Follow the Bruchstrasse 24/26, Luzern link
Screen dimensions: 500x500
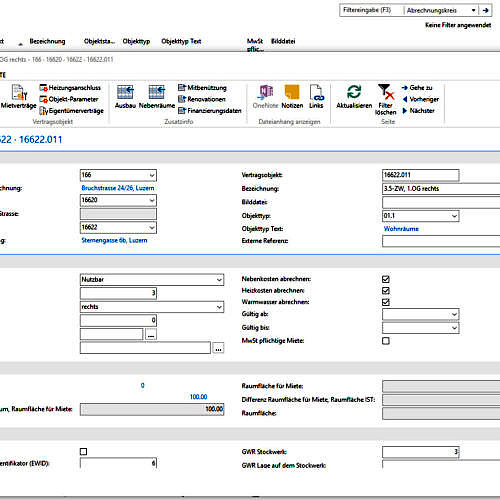point(118,188)
